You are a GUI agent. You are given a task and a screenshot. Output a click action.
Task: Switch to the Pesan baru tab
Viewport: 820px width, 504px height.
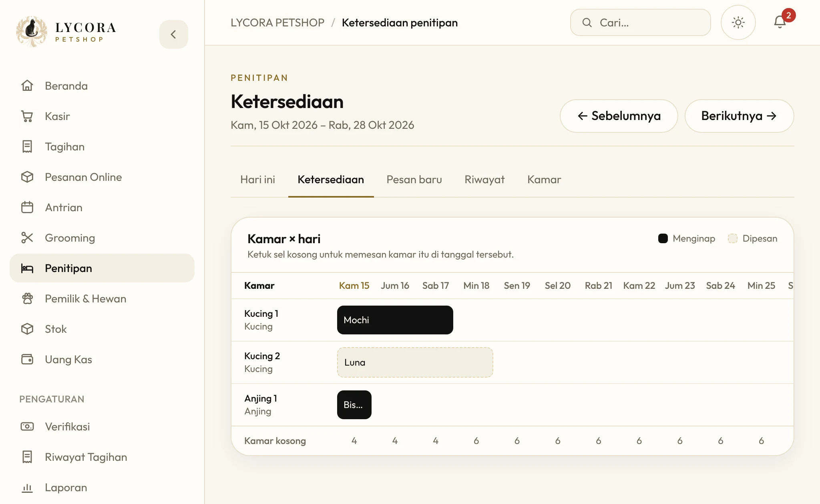click(x=414, y=180)
